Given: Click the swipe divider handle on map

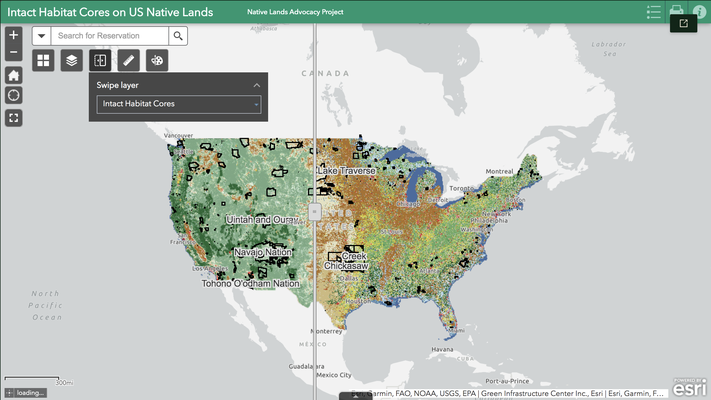Looking at the screenshot, I should 315,212.
